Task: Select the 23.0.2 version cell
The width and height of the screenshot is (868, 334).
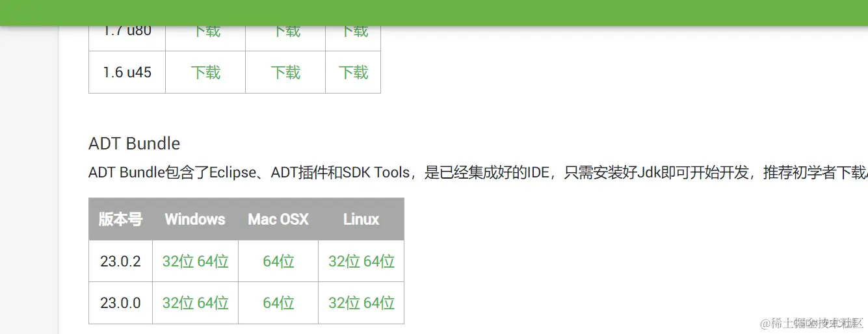Action: pyautogui.click(x=120, y=261)
